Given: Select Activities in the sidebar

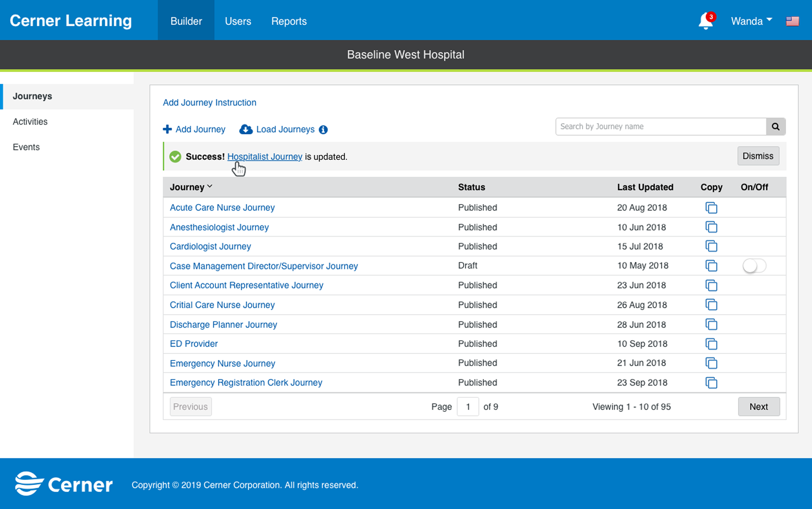Looking at the screenshot, I should click(x=30, y=122).
